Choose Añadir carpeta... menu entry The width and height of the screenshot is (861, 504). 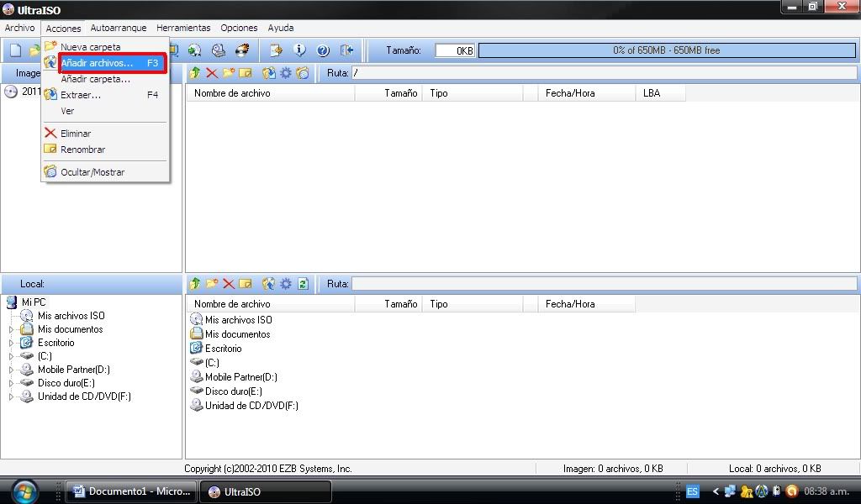(x=105, y=79)
